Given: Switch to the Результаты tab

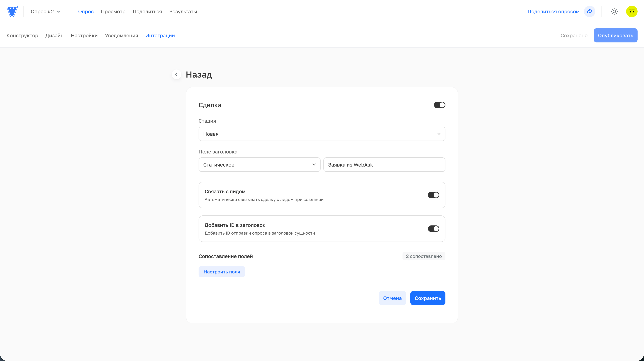Looking at the screenshot, I should point(183,11).
